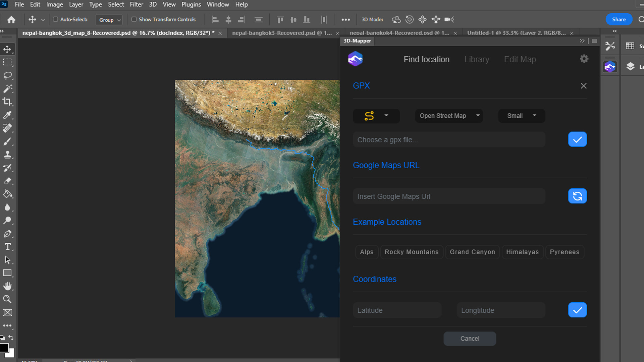Choose the Himalayas example location

522,252
